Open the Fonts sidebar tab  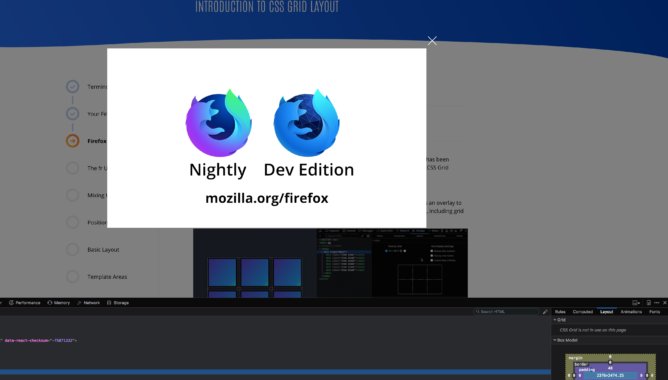pyautogui.click(x=654, y=312)
